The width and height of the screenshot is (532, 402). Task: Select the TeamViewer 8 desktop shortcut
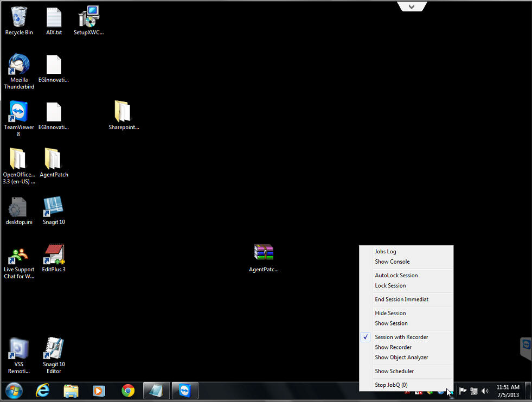point(19,119)
